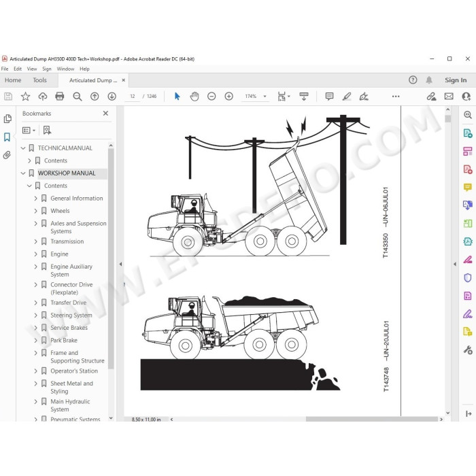Click the upload to cloud icon
Image resolution: width=476 pixels, height=476 pixels.
pos(42,97)
